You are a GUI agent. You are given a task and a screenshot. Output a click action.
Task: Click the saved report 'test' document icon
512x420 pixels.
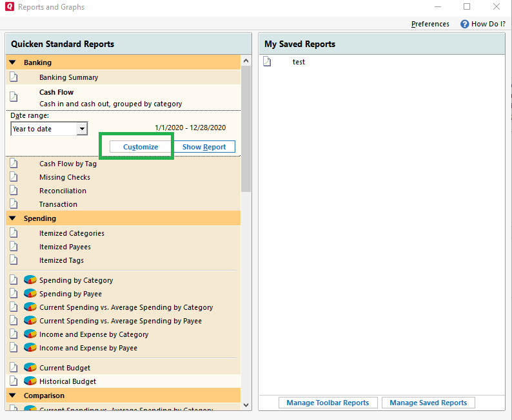point(267,61)
